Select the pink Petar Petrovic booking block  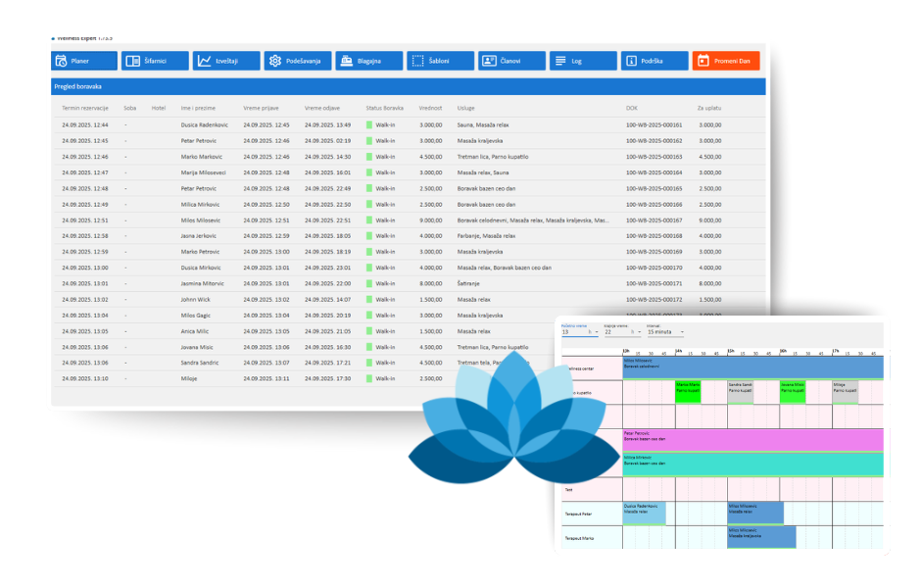751,438
